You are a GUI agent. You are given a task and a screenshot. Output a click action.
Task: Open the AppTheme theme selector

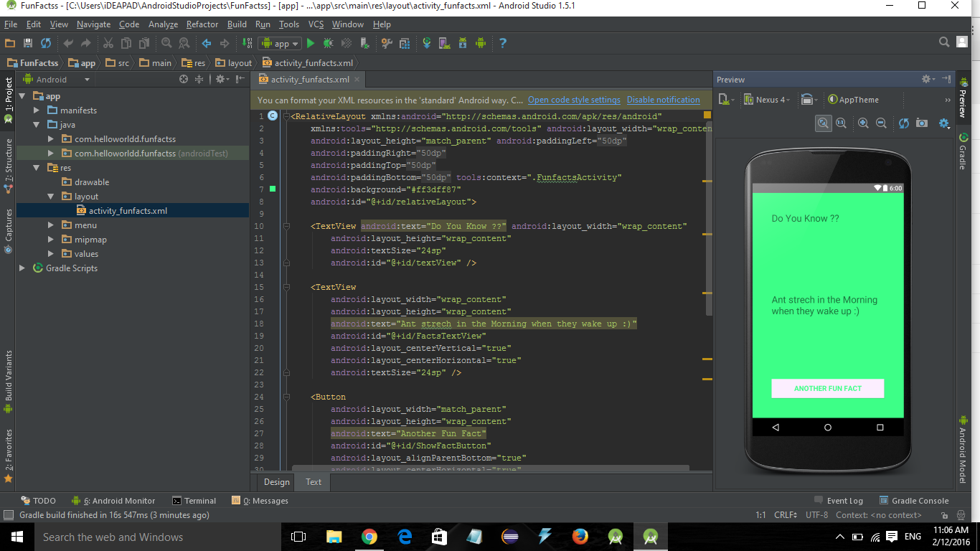(x=853, y=100)
